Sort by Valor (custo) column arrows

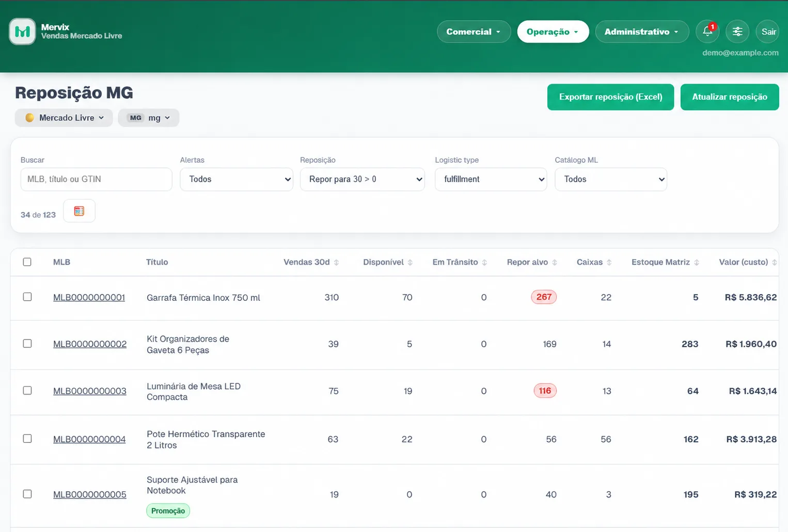click(775, 263)
